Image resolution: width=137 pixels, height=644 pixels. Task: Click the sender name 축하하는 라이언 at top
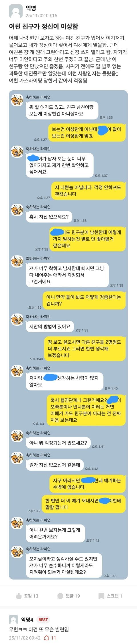38,97
